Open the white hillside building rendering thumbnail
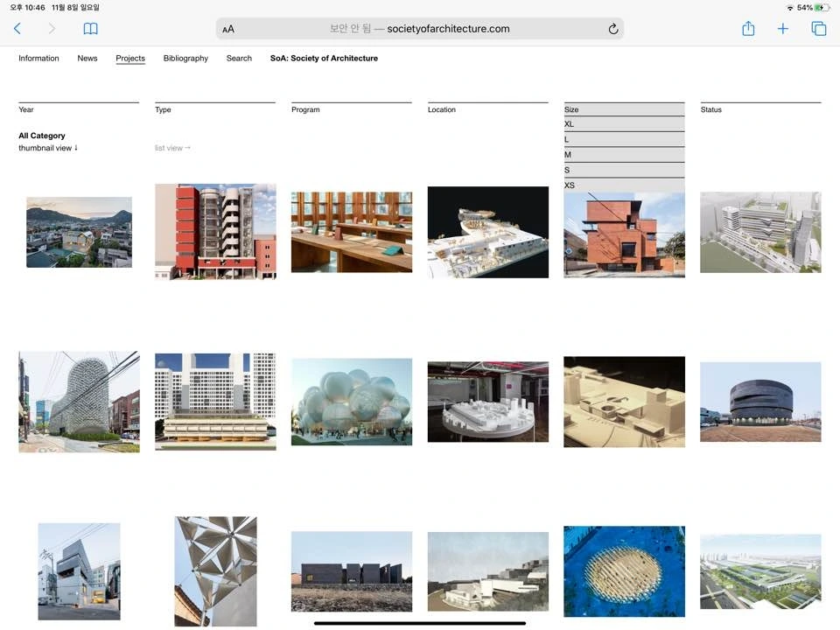 tap(488, 571)
